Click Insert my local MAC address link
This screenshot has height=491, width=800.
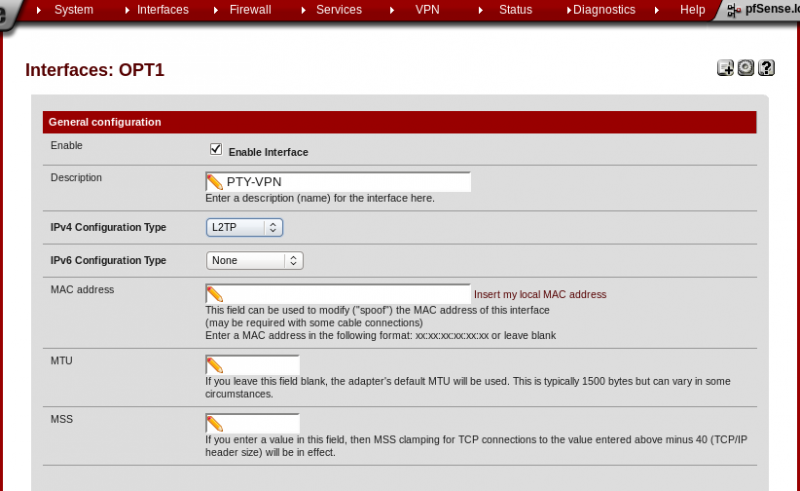pyautogui.click(x=540, y=294)
